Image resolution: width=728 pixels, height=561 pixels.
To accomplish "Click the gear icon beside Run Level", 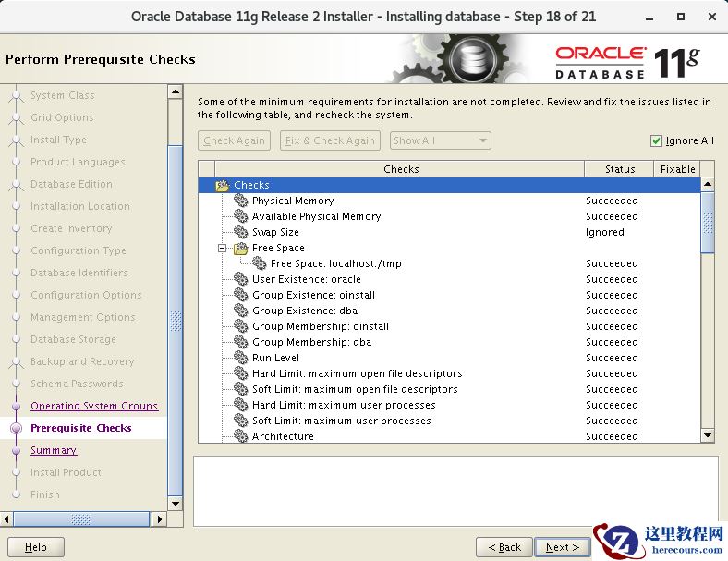I will point(240,358).
